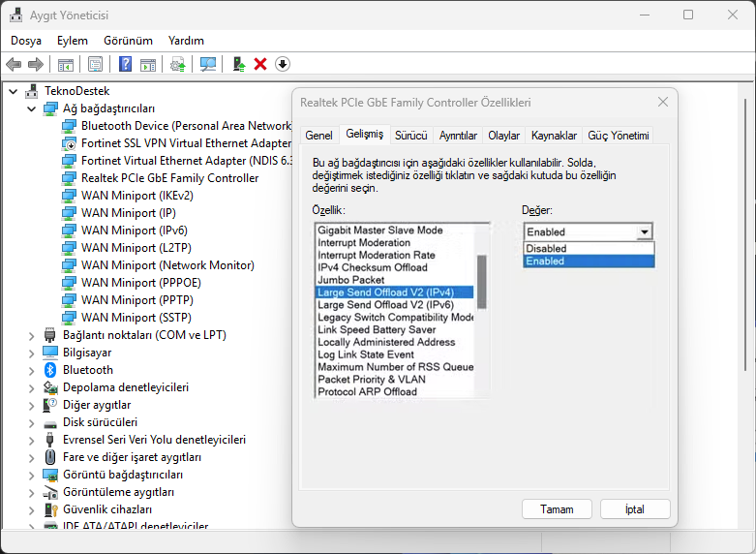Click the circled down-arrow Disable device icon
This screenshot has height=554, width=756.
pyautogui.click(x=283, y=64)
